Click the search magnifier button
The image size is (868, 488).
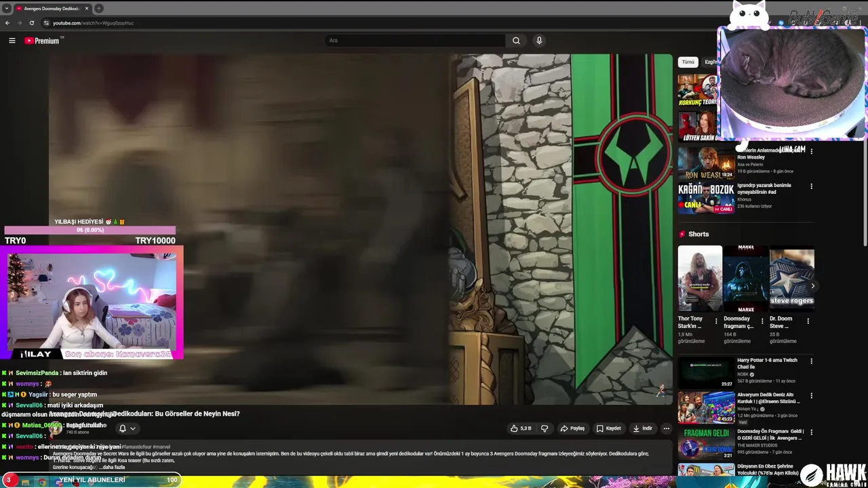tap(516, 41)
